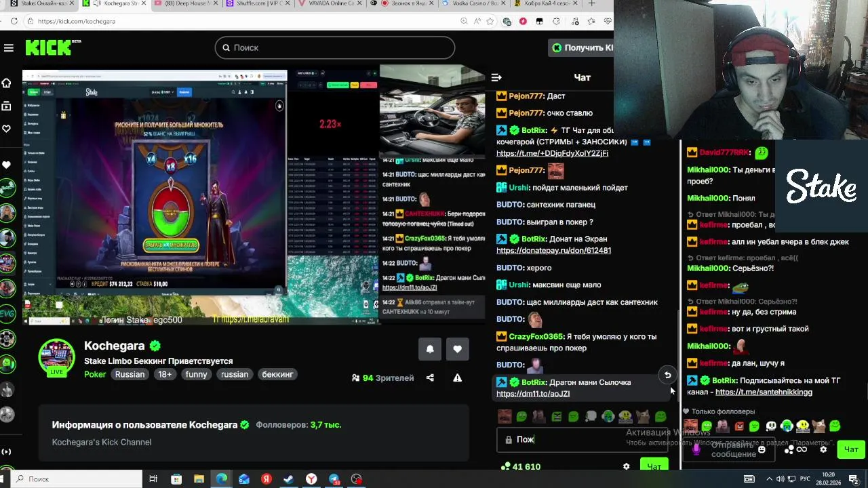Viewport: 868px width, 488px height.
Task: Click the Kick search field Поиск
Action: pos(335,47)
